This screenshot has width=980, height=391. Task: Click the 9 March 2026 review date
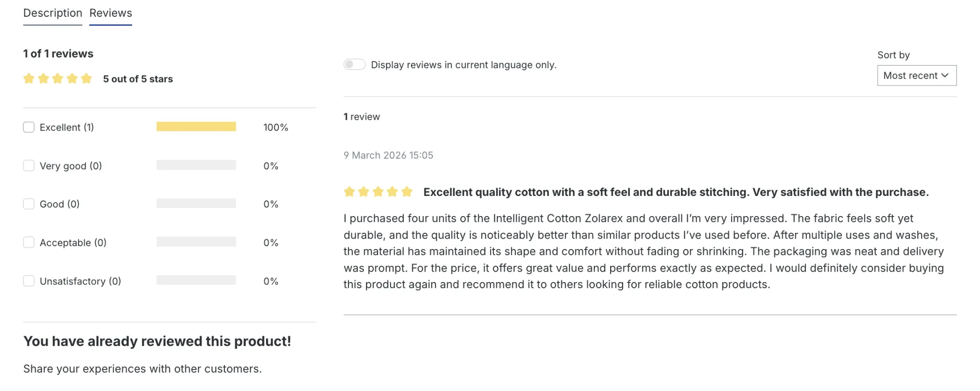click(x=388, y=155)
